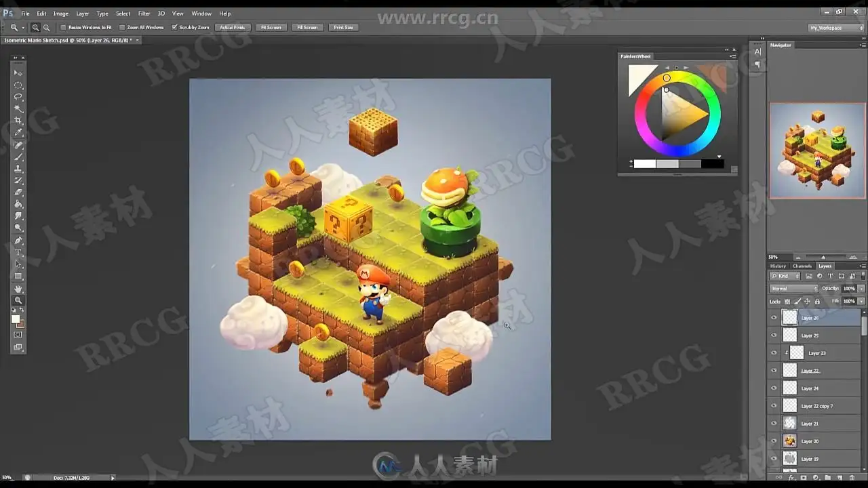
Task: Select the Rectangle shape tool
Action: tap(18, 277)
